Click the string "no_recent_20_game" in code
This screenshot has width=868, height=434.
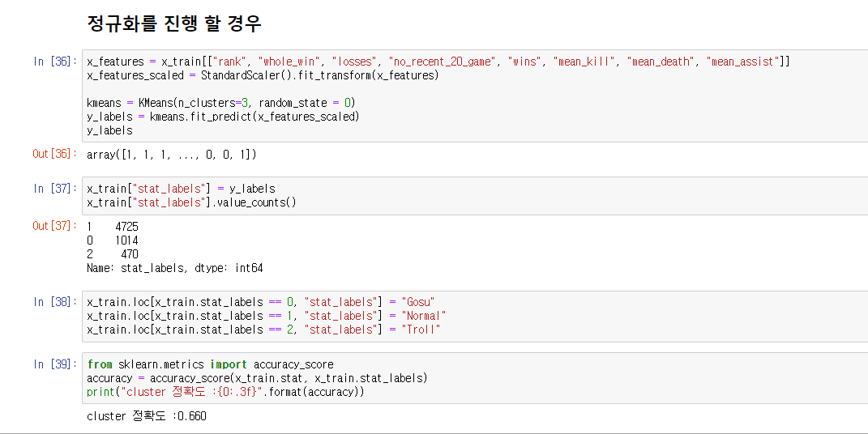[x=443, y=62]
